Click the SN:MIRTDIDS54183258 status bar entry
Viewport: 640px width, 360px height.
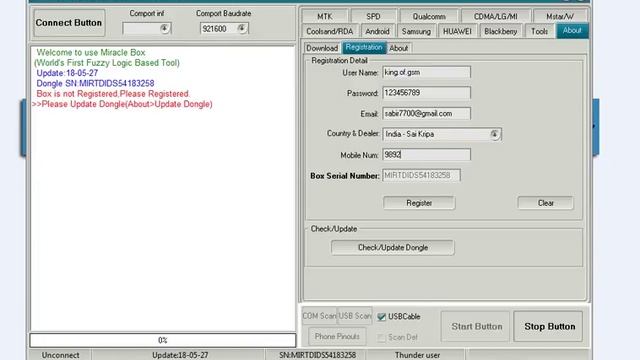point(317,355)
